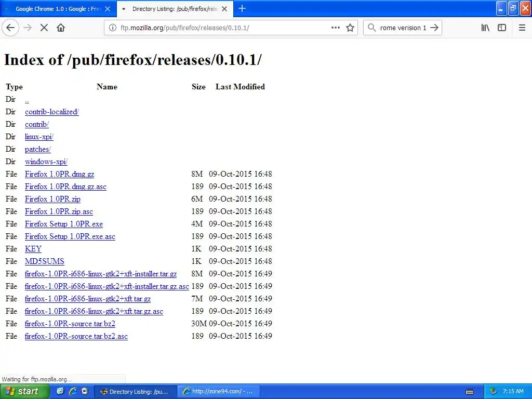Click the search magnifier icon
This screenshot has height=399, width=532.
click(x=372, y=28)
